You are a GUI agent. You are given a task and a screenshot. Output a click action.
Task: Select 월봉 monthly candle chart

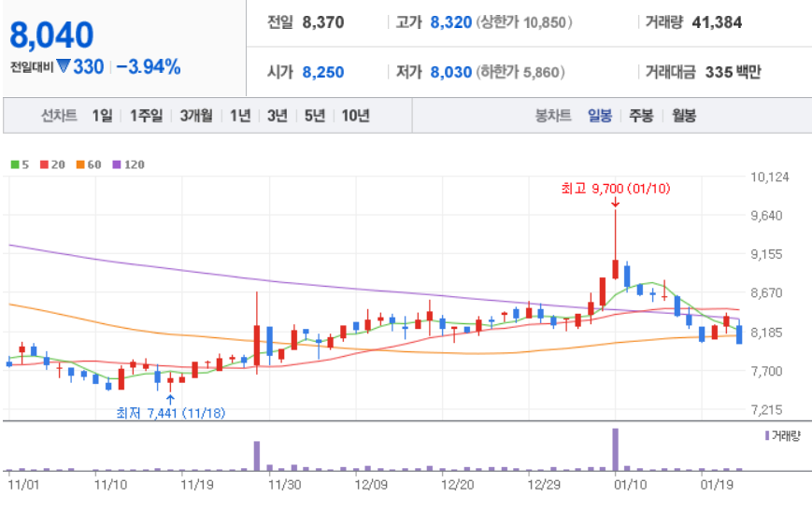click(x=684, y=116)
